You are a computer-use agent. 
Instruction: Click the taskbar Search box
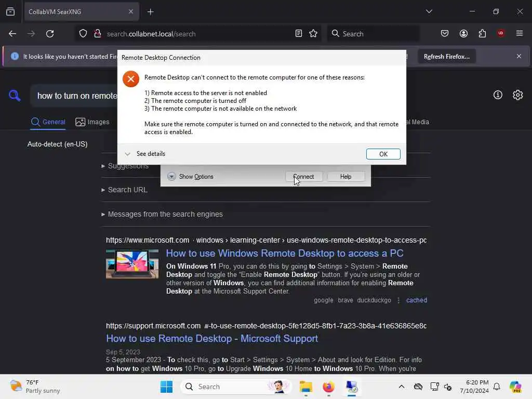[236, 387]
